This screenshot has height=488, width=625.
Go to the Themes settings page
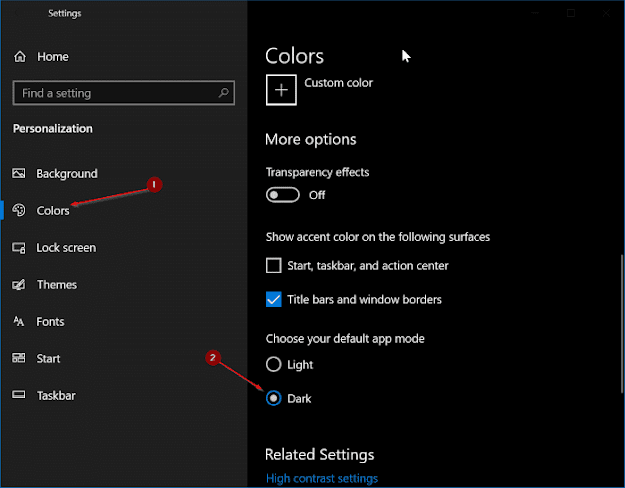(x=57, y=284)
